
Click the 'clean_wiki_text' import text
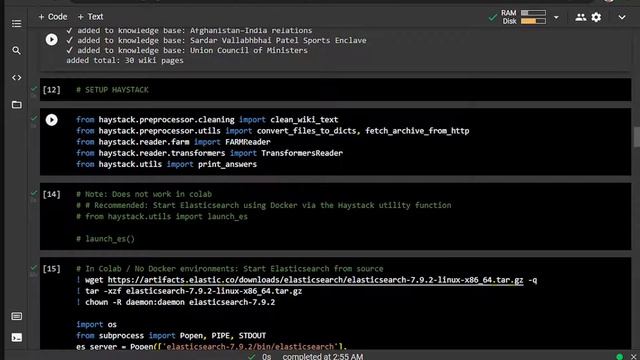[x=304, y=120]
